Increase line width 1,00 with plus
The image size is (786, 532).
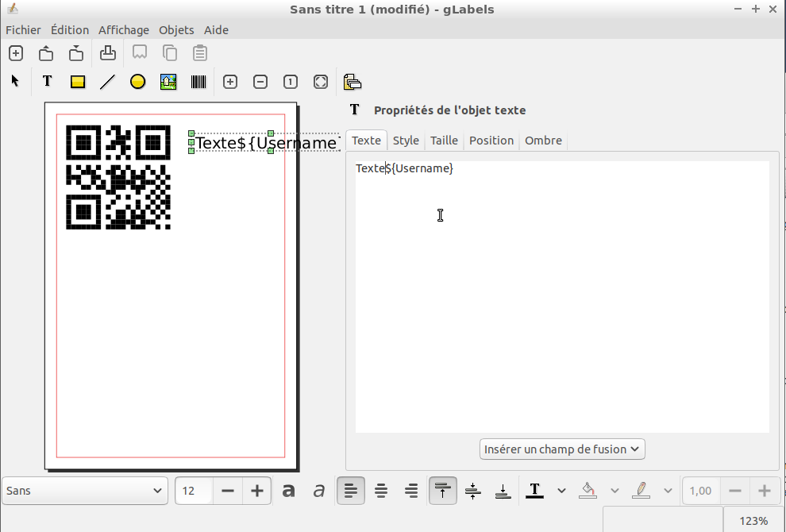pos(765,491)
